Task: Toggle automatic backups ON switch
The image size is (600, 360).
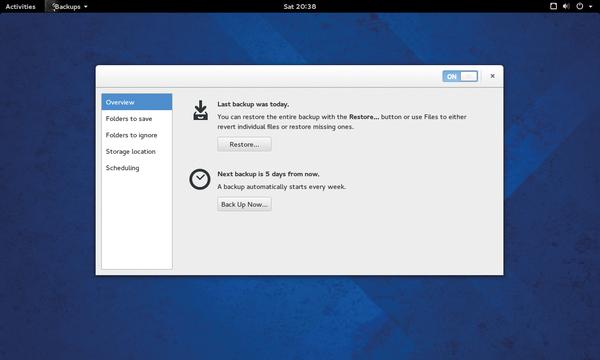Action: [460, 76]
